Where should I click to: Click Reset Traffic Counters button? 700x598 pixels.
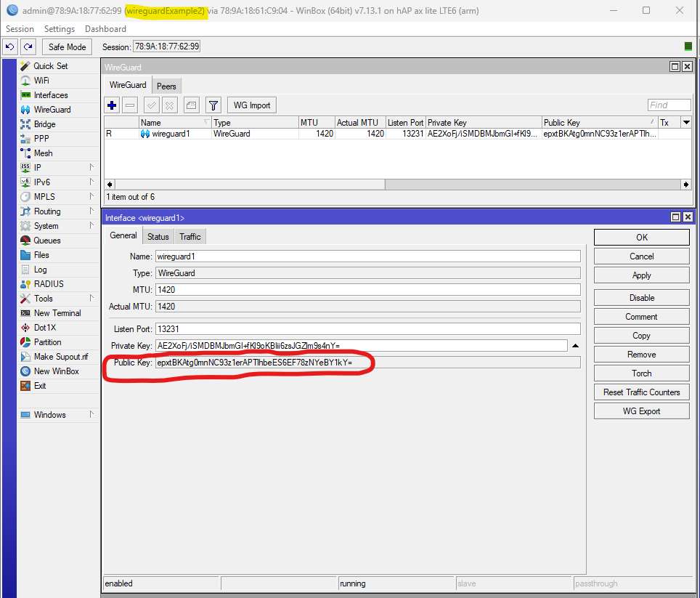641,392
